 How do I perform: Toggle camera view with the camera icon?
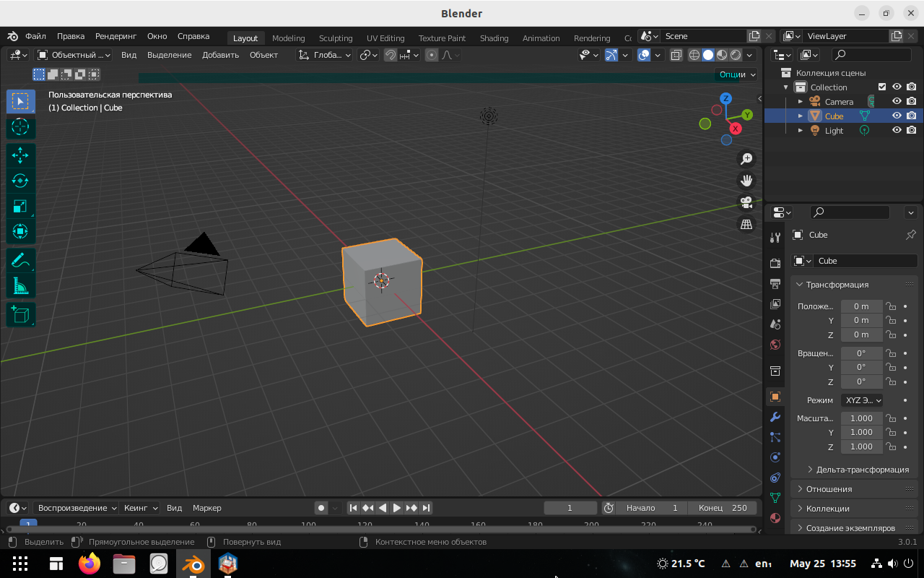[x=746, y=202]
